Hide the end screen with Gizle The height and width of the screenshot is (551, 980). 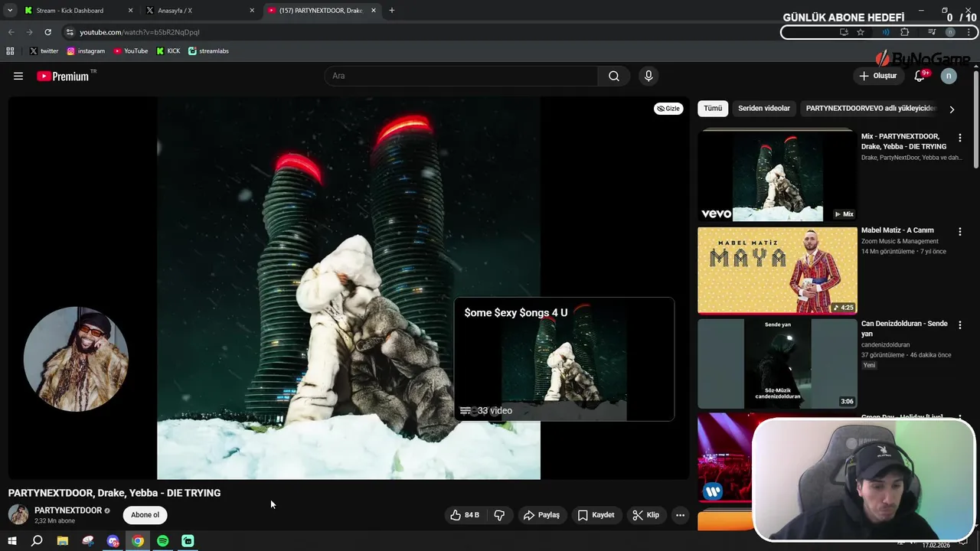tap(669, 109)
